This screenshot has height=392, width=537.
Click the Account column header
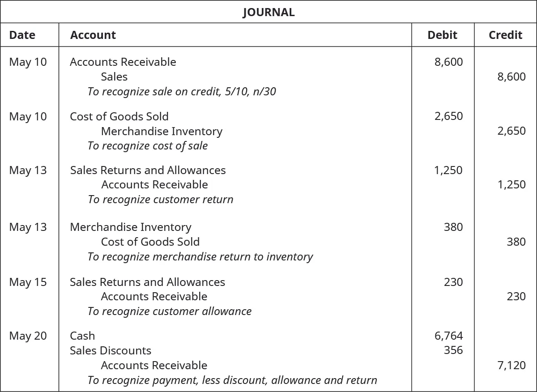pyautogui.click(x=93, y=35)
